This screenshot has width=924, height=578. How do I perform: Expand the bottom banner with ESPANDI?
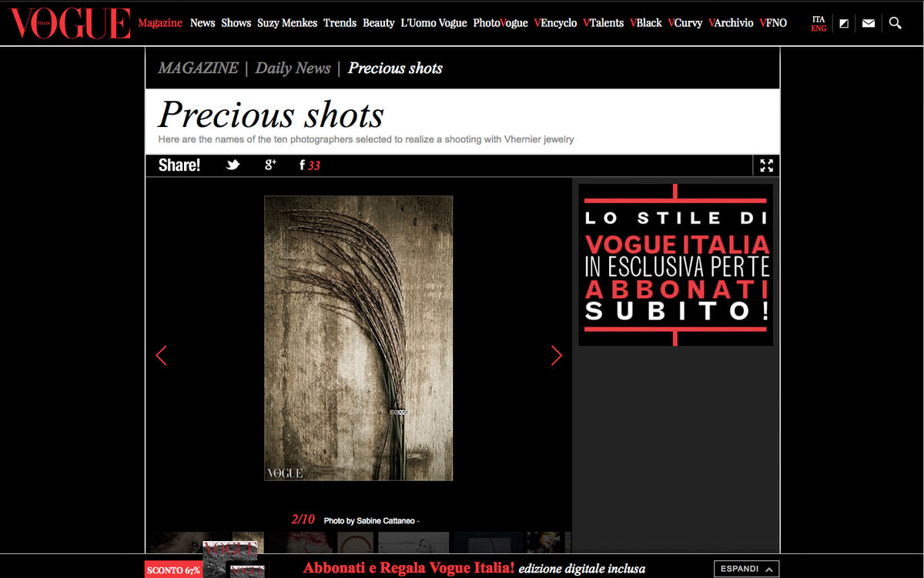point(746,569)
